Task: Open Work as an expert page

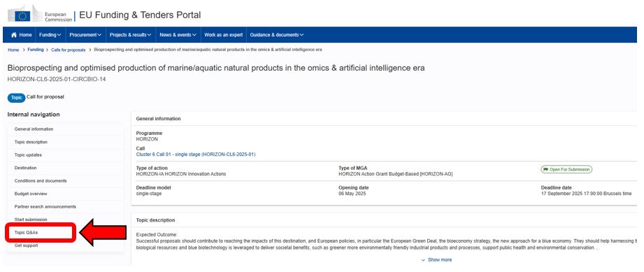Action: click(x=224, y=35)
